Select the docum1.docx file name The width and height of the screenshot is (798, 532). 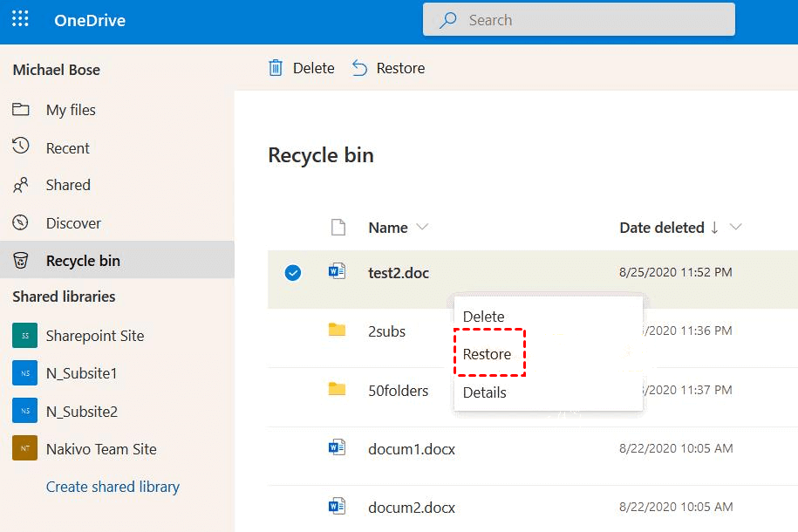click(x=412, y=449)
